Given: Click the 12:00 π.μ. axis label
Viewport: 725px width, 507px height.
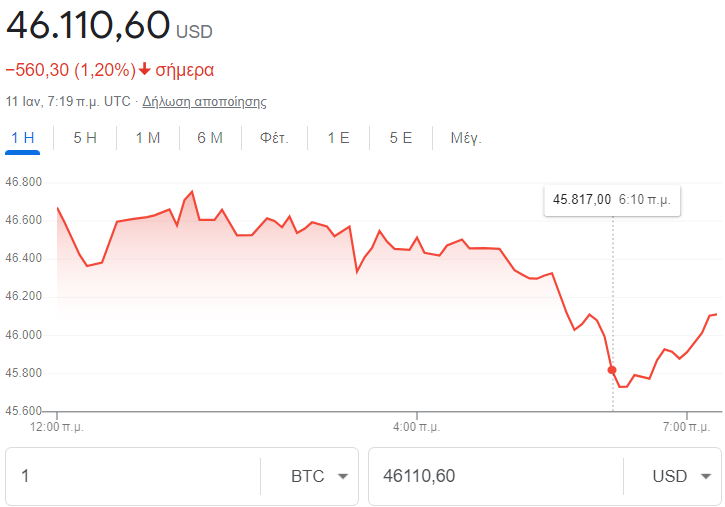Looking at the screenshot, I should point(57,427).
